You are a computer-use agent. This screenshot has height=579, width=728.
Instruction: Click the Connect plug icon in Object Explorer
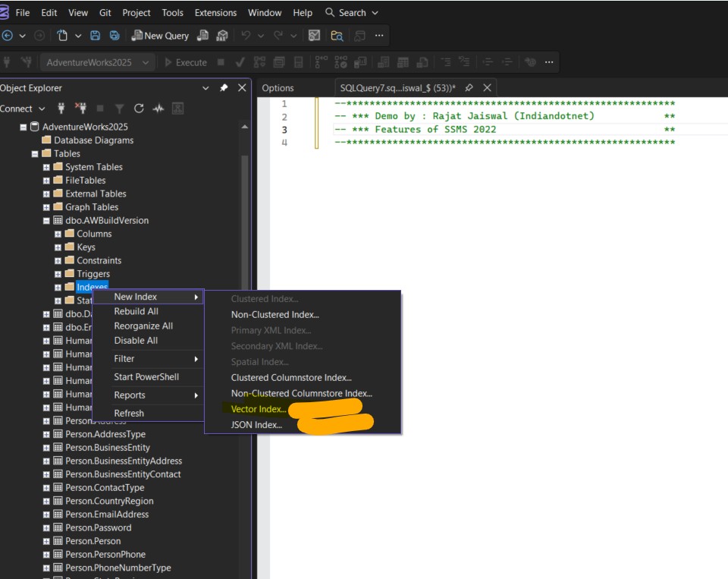point(61,107)
